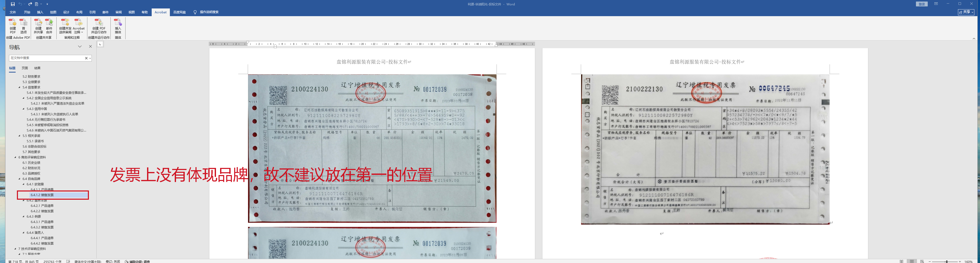Click the lightbulb 操作说明搜索 search box
Screen dimensions: 980x263
(206, 12)
